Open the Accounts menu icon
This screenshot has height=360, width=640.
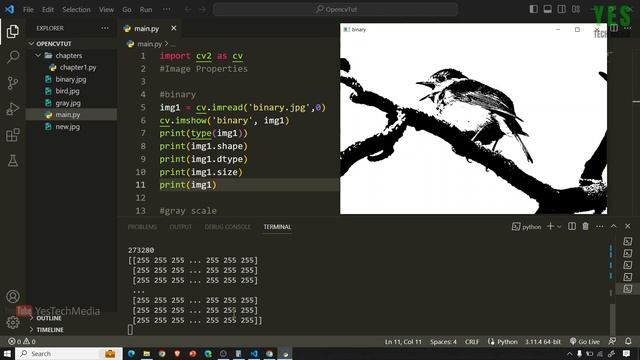13,296
